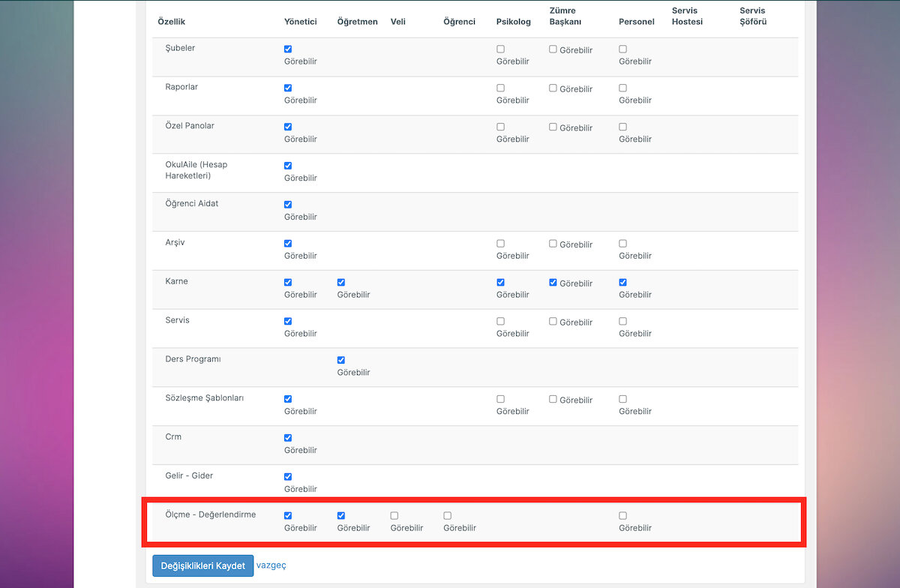Viewport: 900px width, 588px height.
Task: Tick Personel checkbox for Servis
Action: coord(622,321)
